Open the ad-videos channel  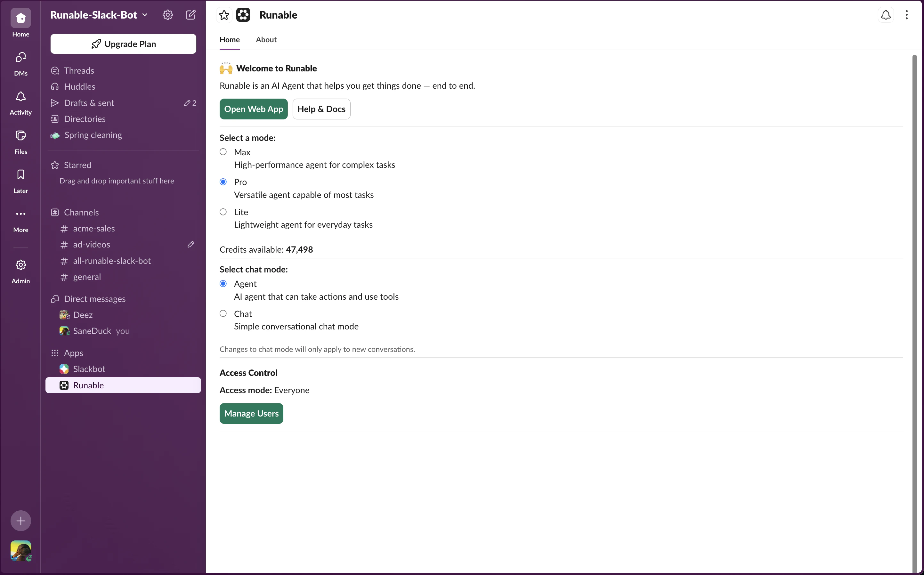coord(123,245)
